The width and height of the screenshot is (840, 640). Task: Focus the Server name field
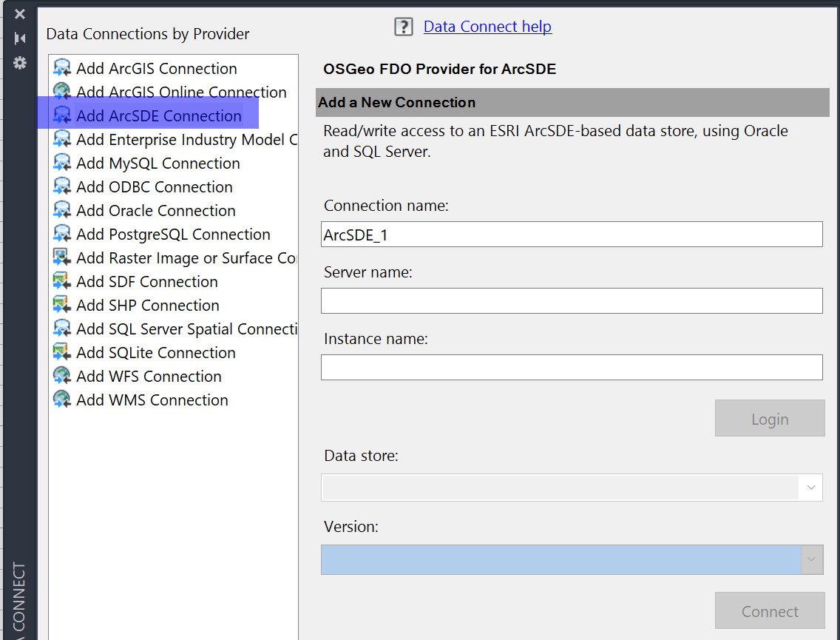click(572, 301)
